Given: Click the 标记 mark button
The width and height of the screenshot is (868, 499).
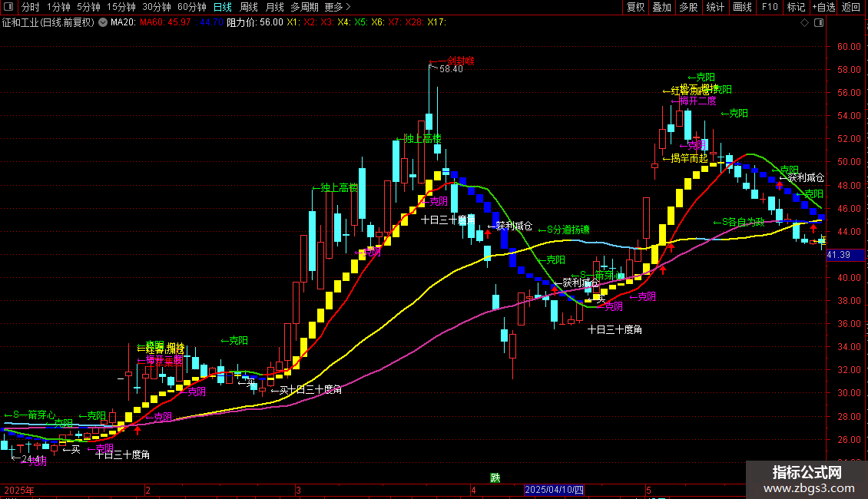Looking at the screenshot, I should [x=796, y=7].
